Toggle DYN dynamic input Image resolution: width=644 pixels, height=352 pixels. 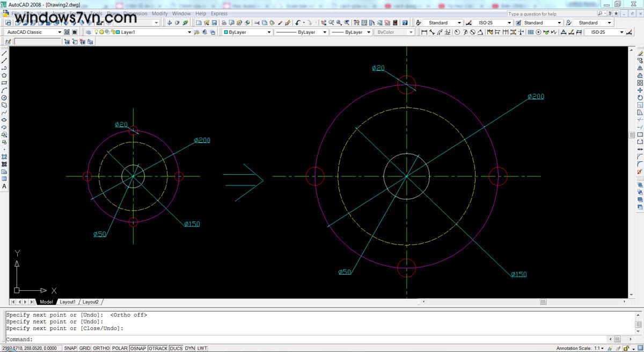(190, 348)
